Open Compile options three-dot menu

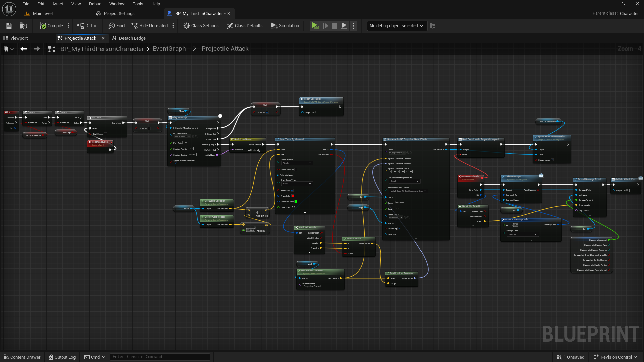click(68, 26)
